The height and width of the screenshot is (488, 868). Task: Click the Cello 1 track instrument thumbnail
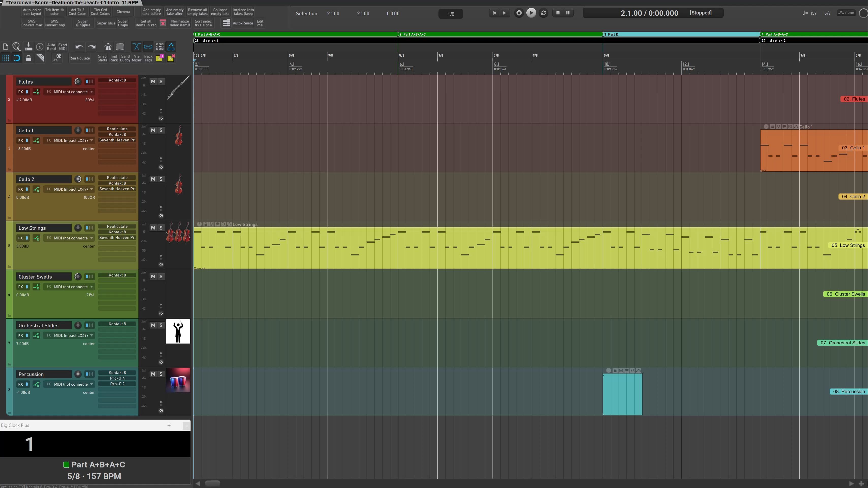(x=178, y=136)
